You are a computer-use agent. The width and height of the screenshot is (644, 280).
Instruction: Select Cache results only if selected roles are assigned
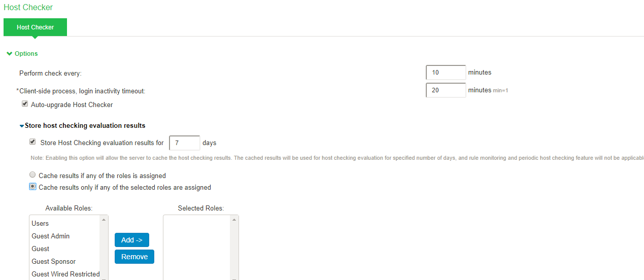(x=32, y=187)
